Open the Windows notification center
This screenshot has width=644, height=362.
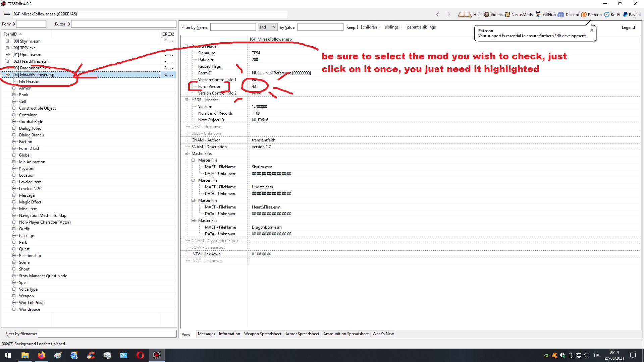[633, 355]
